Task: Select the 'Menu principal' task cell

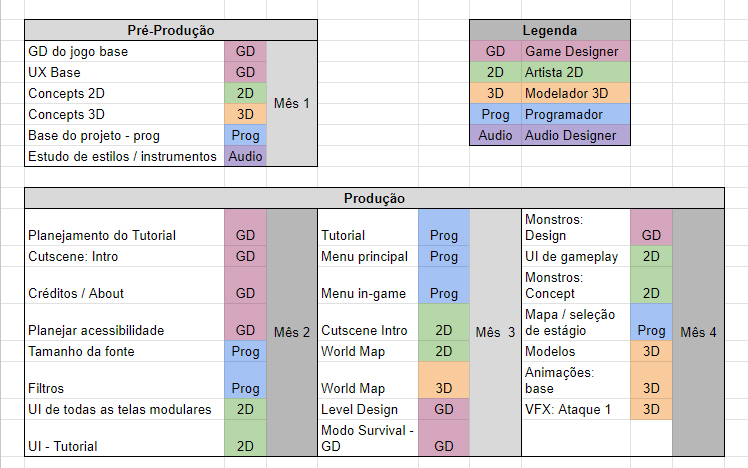Action: pyautogui.click(x=367, y=256)
